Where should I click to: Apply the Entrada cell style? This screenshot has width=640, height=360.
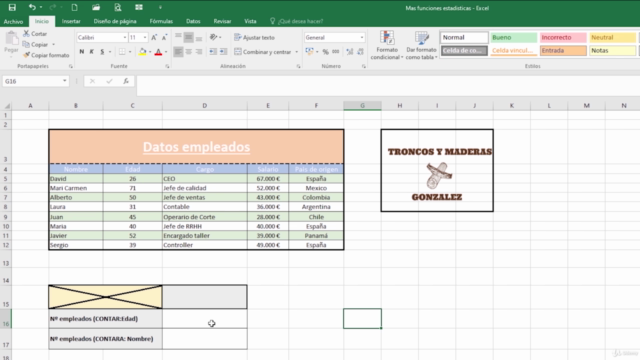click(x=563, y=51)
